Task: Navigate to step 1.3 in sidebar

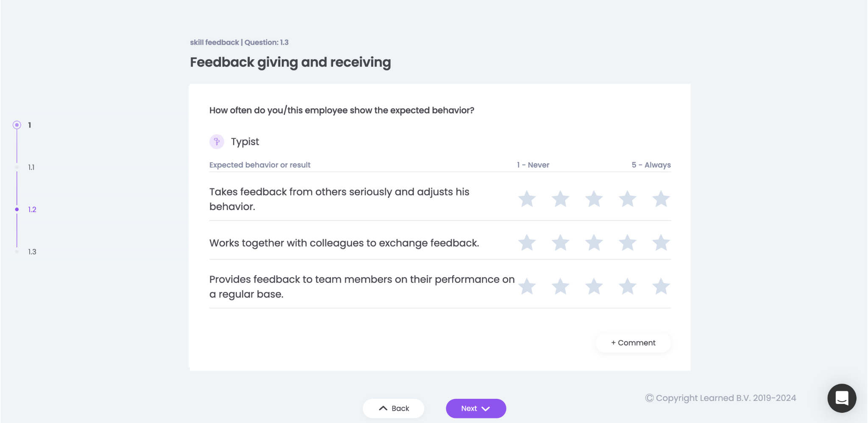Action: pyautogui.click(x=32, y=252)
